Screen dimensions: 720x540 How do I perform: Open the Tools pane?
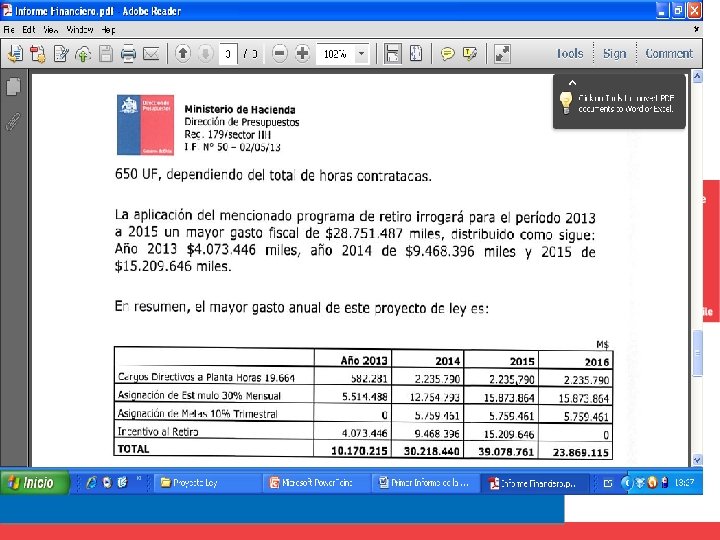570,54
